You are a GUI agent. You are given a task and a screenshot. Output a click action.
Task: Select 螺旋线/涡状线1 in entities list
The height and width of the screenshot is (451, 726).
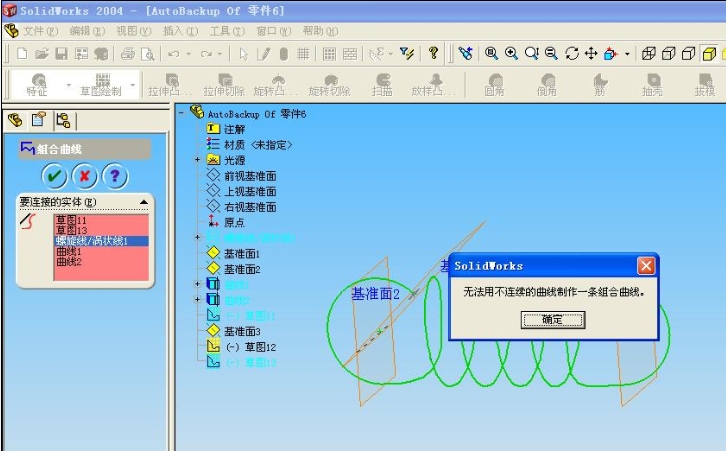coord(101,241)
